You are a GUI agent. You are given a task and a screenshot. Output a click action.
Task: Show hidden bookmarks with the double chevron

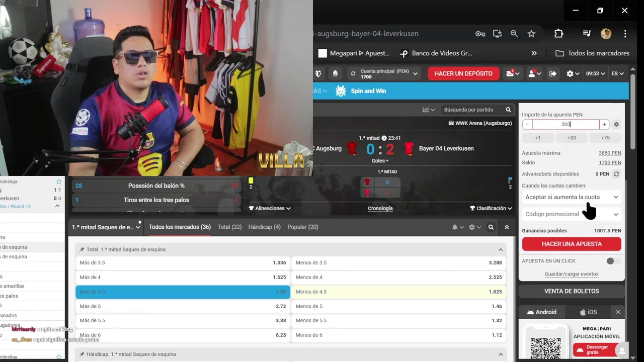pos(534,53)
